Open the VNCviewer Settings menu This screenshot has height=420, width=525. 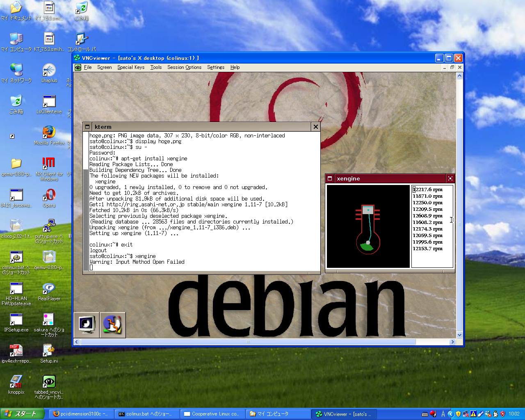pos(216,67)
